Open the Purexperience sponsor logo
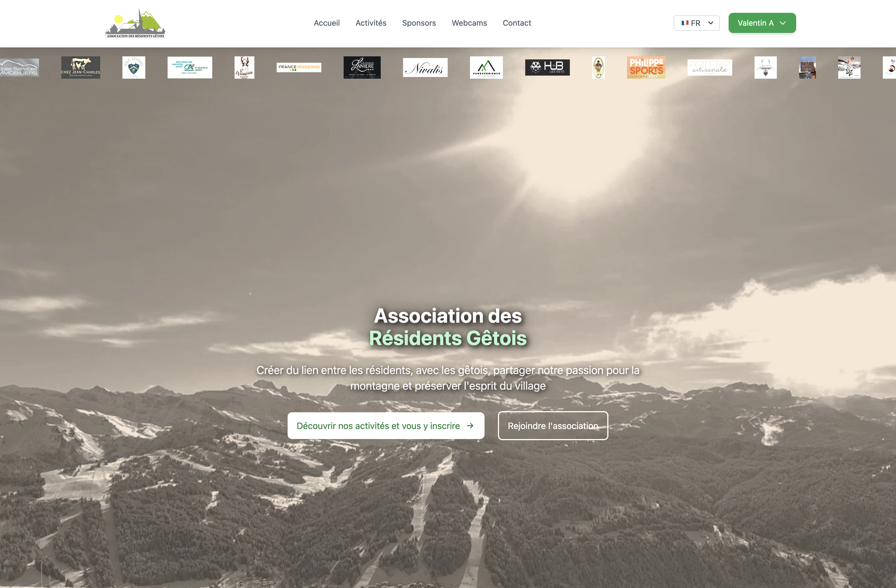The width and height of the screenshot is (896, 588). pos(486,68)
